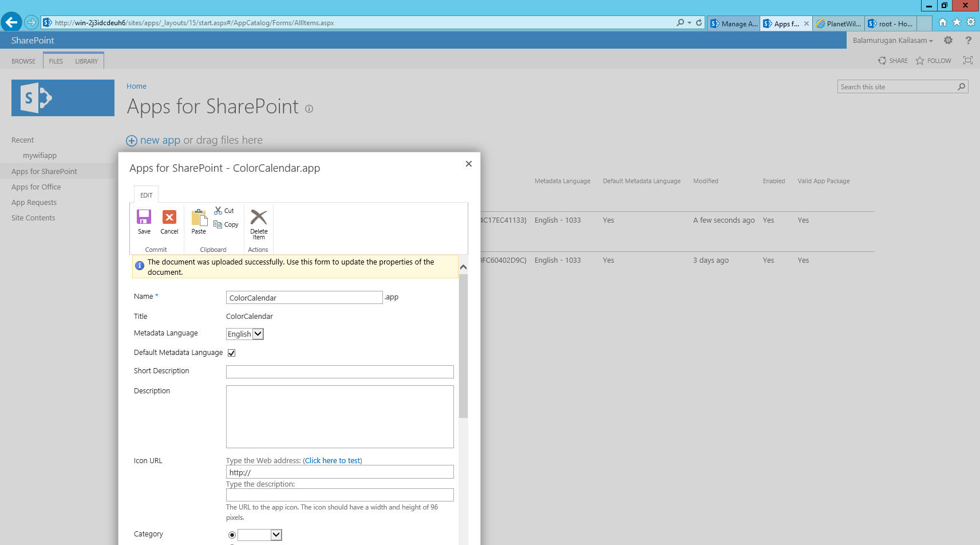This screenshot has height=545, width=980.
Task: Toggle Default Metadata Language checkbox
Action: 232,353
